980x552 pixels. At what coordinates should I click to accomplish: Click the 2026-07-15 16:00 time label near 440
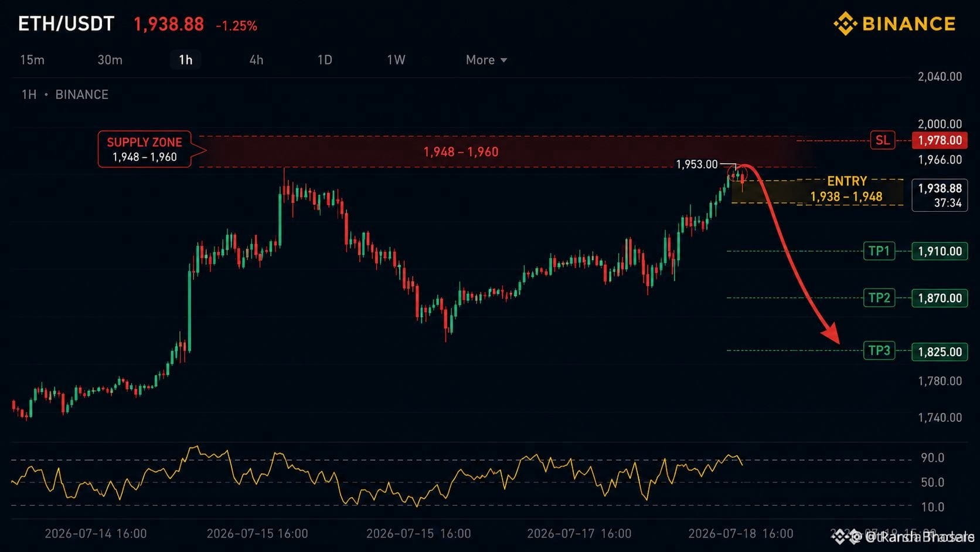(257, 534)
